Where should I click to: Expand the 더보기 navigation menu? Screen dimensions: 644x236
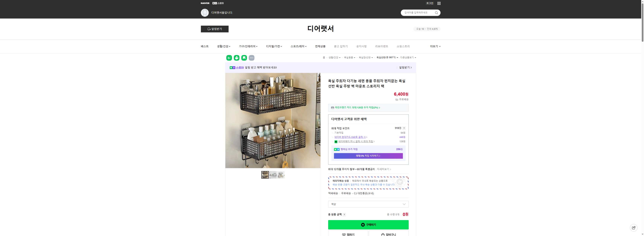435,46
